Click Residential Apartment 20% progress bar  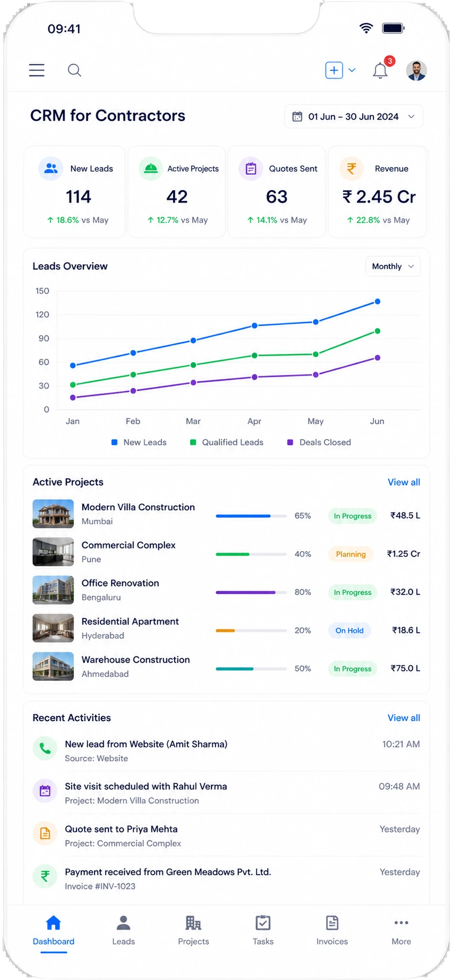pyautogui.click(x=252, y=631)
